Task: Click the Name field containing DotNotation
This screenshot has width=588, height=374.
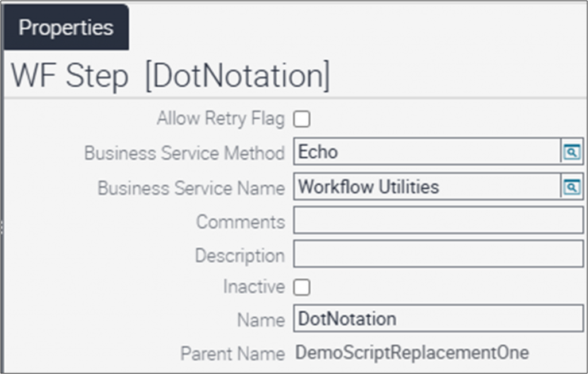Action: (x=438, y=318)
